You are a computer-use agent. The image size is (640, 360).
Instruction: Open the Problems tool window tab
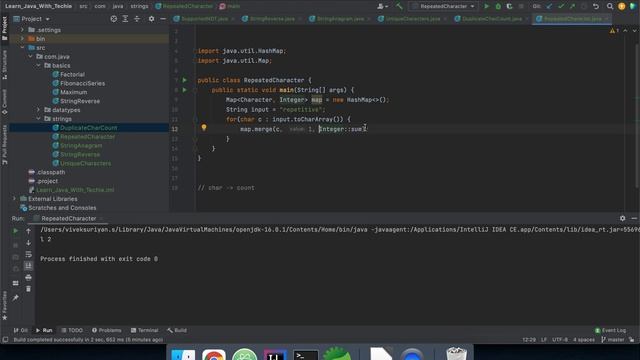107,330
